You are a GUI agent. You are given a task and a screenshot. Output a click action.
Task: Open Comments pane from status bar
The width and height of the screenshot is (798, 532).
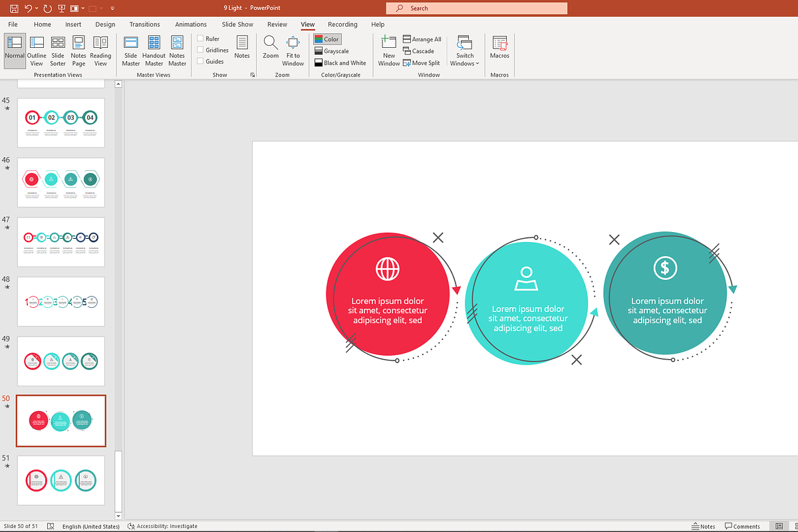(x=742, y=526)
